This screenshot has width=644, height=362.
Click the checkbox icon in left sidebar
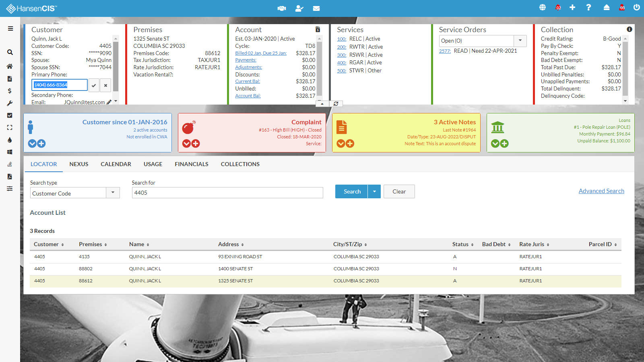click(x=10, y=115)
